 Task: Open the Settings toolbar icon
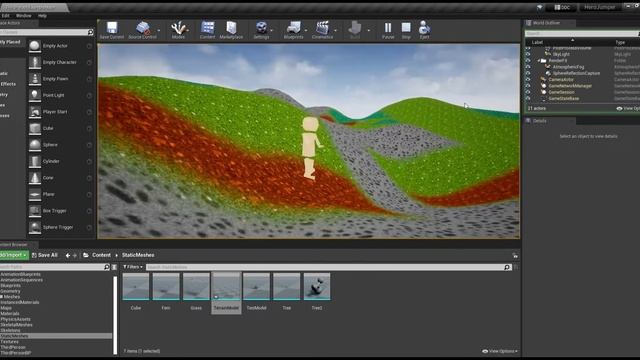(261, 28)
